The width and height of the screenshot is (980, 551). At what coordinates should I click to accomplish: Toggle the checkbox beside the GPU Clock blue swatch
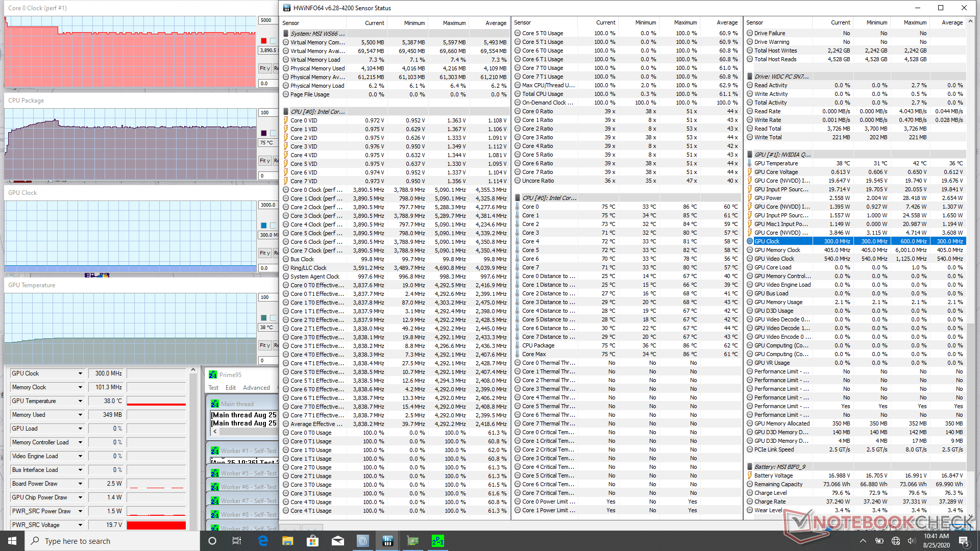coord(273,226)
